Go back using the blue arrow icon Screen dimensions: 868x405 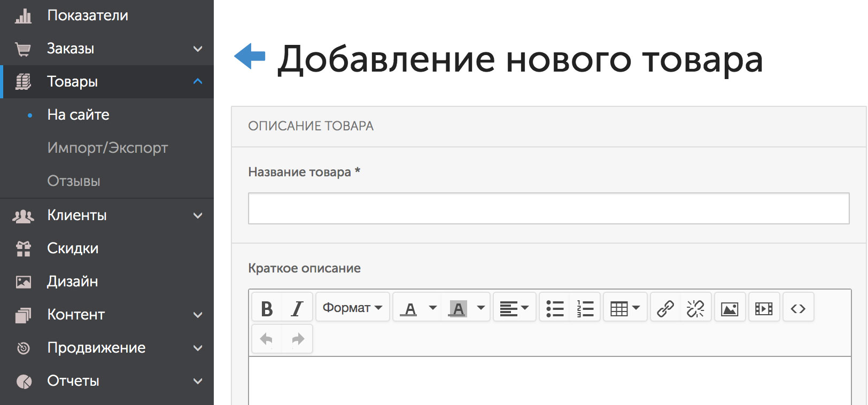[x=250, y=56]
